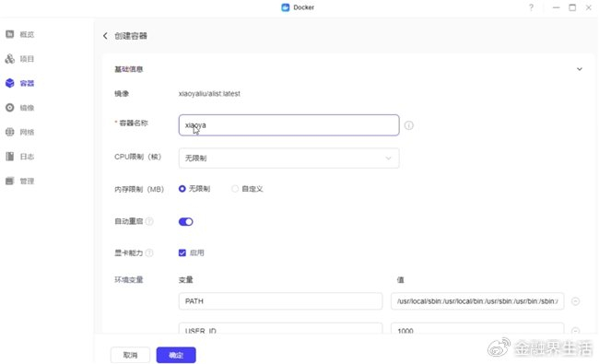Screen dimensions: 599x364
Task: Close the Docker window
Action: click(x=589, y=7)
